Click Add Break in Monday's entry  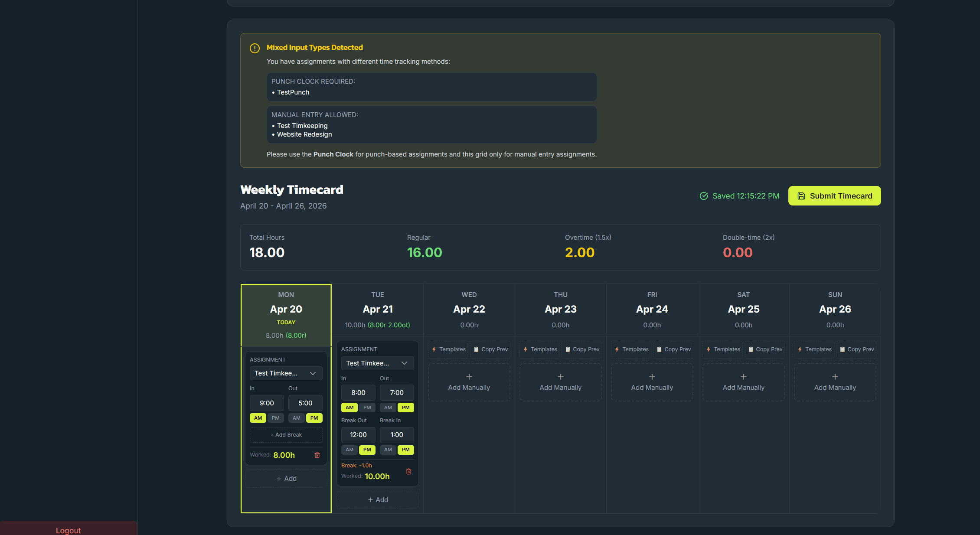click(286, 435)
